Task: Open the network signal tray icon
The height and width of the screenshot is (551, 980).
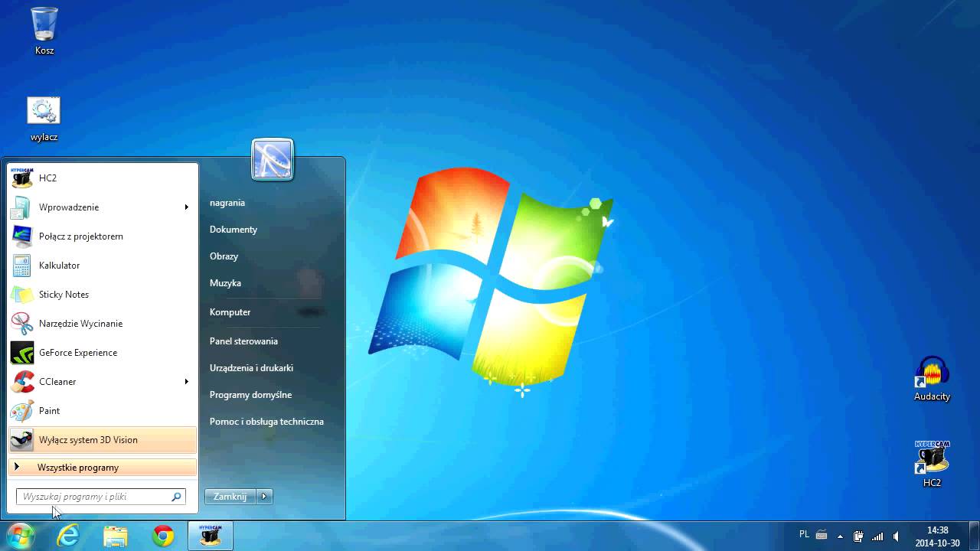Action: tap(877, 536)
